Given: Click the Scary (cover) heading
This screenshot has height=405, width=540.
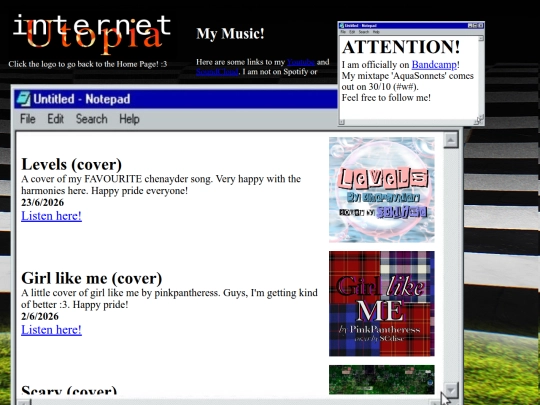Looking at the screenshot, I should pos(69,391).
